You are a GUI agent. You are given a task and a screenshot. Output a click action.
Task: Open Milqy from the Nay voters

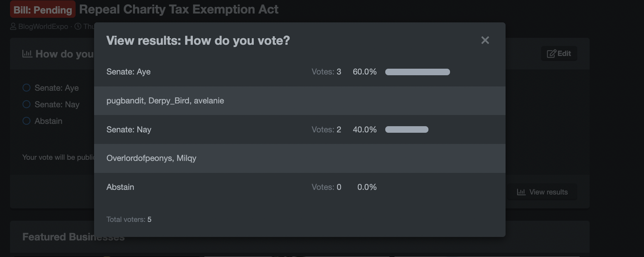[187, 158]
